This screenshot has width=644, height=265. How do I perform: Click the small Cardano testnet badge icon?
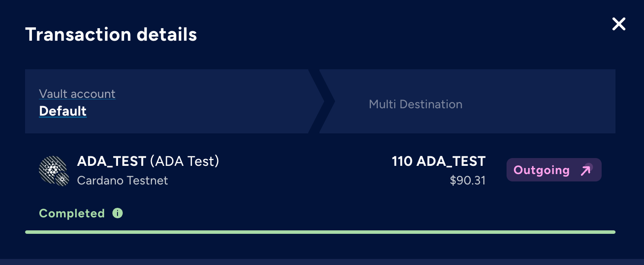63,179
